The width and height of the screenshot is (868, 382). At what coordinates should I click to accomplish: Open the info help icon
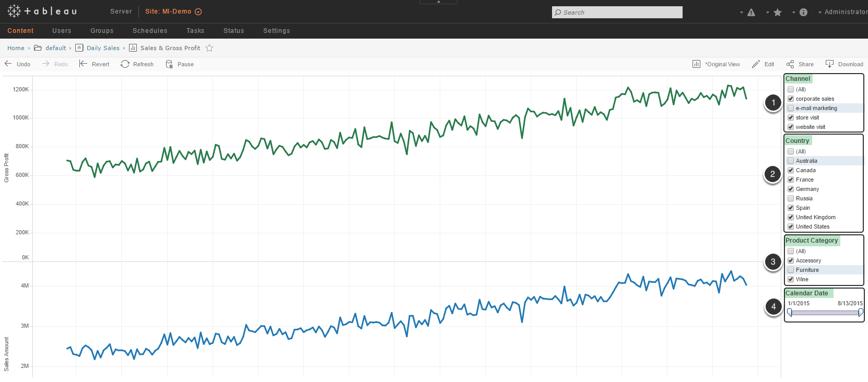(x=803, y=13)
